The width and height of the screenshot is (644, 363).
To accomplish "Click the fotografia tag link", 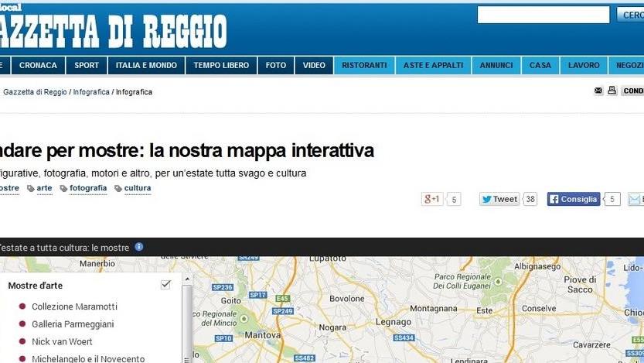I will [88, 188].
